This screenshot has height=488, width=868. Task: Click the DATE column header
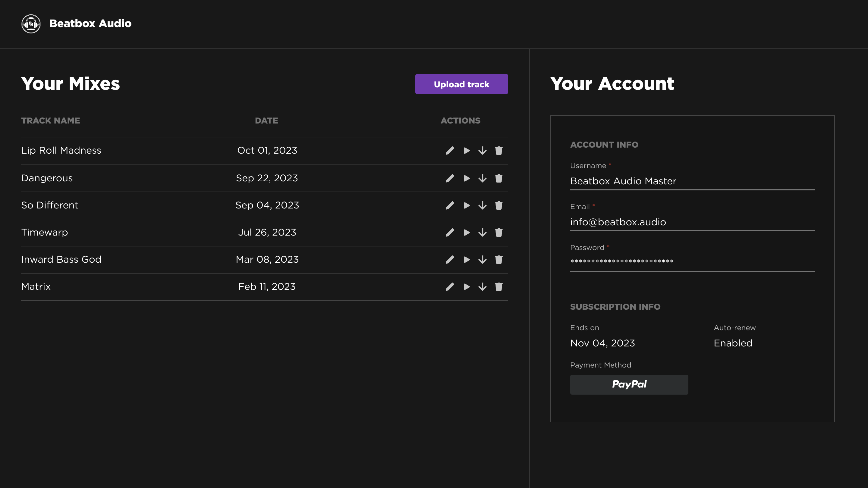[266, 120]
